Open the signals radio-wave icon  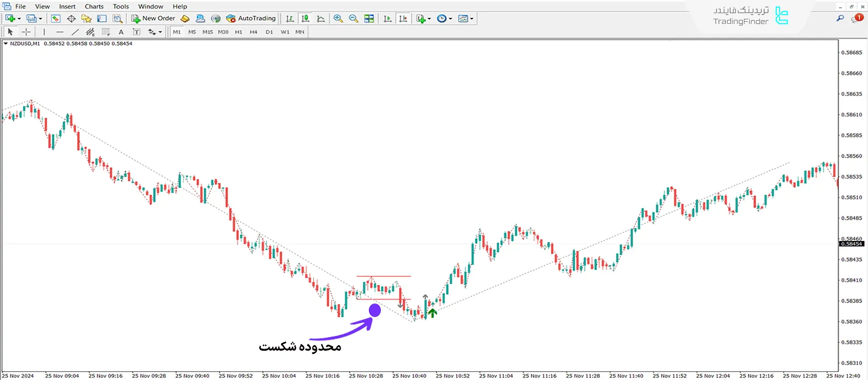tap(216, 18)
